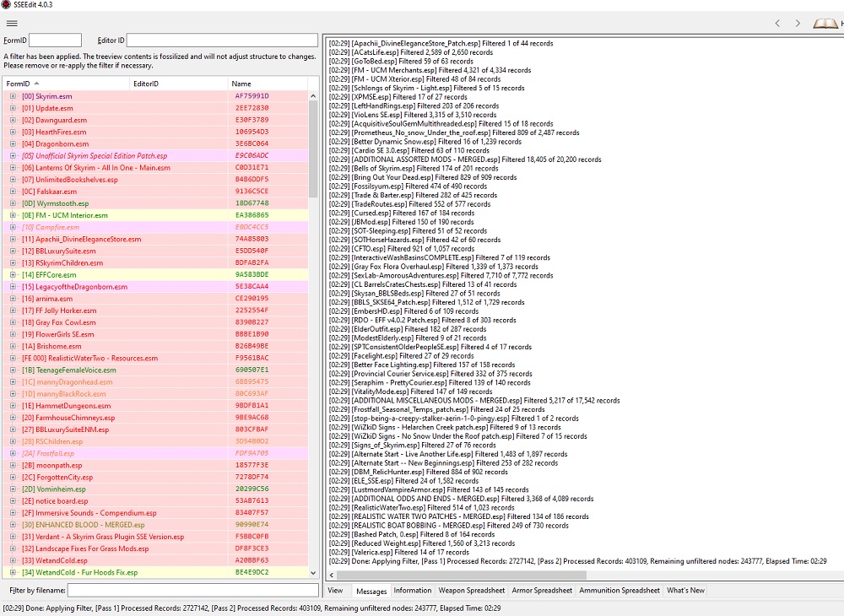This screenshot has height=616, width=844.
Task: Select the [1A] Brishome.esm row
Action: pos(155,346)
